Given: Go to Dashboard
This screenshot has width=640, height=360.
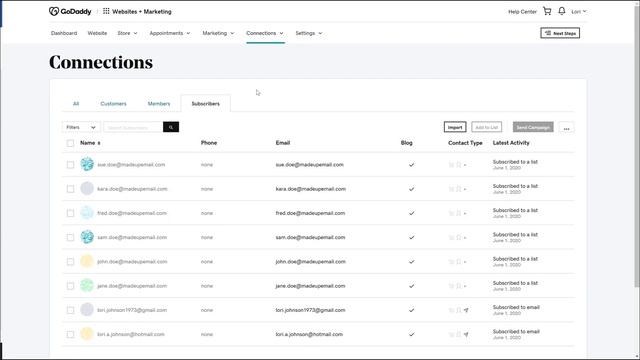Looking at the screenshot, I should tap(64, 33).
